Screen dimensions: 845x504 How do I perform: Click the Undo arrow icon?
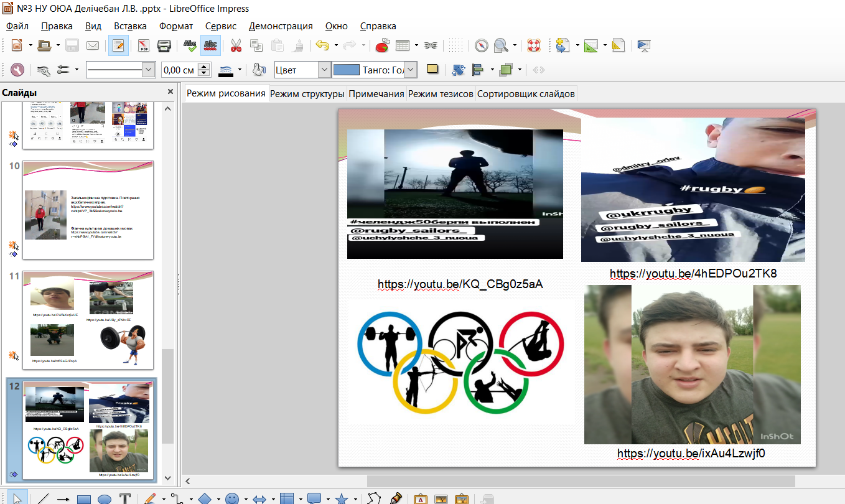click(x=322, y=45)
